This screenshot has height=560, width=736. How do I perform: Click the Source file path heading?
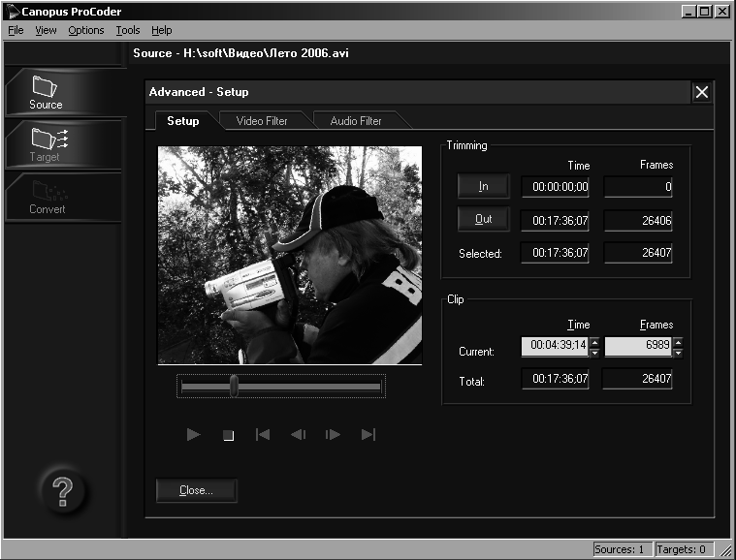pyautogui.click(x=240, y=53)
